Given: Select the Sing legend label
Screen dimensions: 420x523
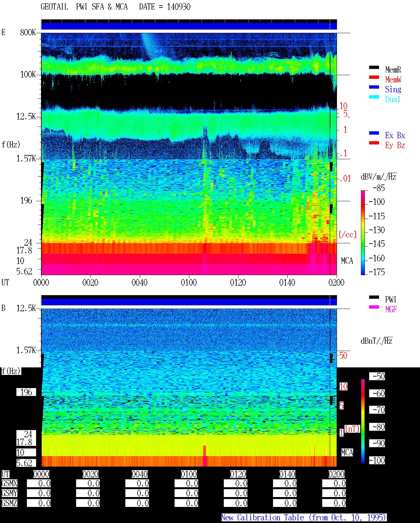Looking at the screenshot, I should click(x=393, y=89).
